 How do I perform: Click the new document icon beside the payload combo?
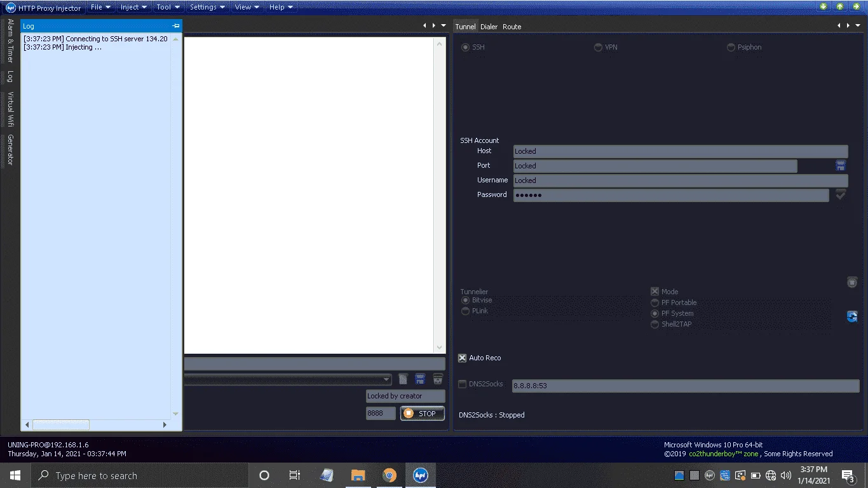point(403,379)
